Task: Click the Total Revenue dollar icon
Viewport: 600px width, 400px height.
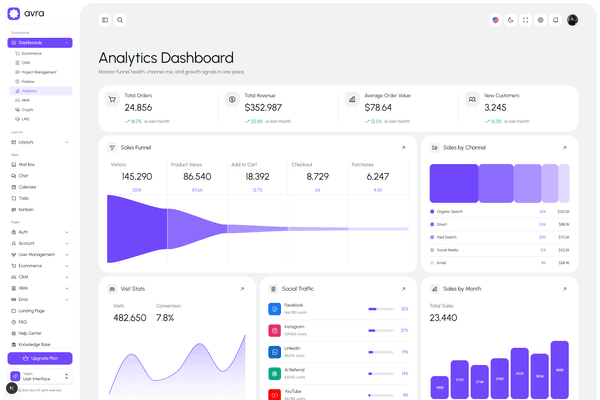Action: pyautogui.click(x=232, y=100)
